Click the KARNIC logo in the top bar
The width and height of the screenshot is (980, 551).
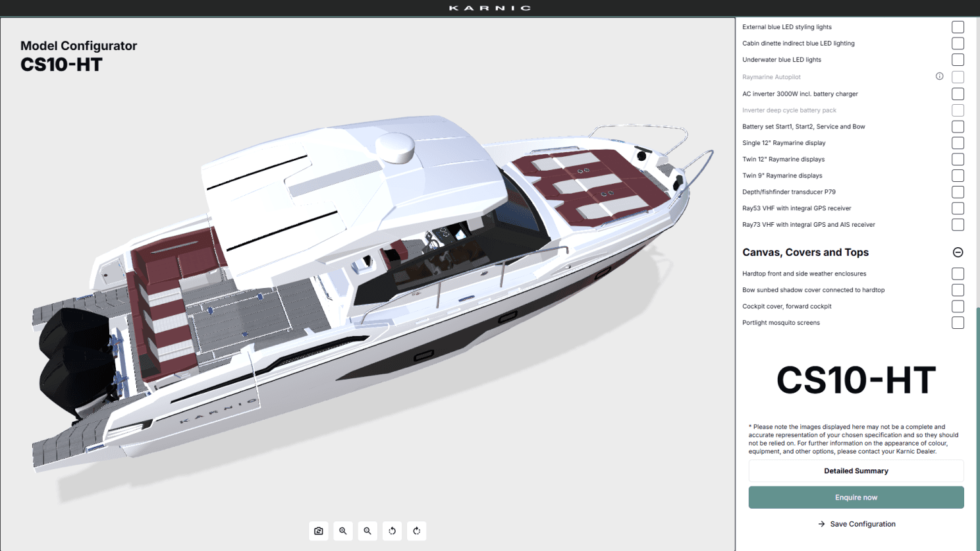(x=490, y=7)
